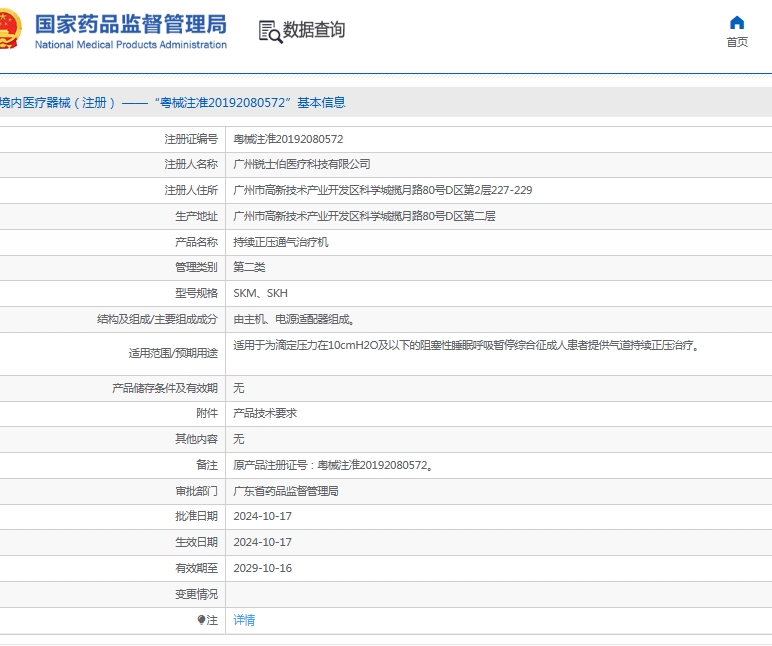Image resolution: width=772 pixels, height=646 pixels.
Task: Select product name 持续正压通气治疗机
Action: pos(281,242)
